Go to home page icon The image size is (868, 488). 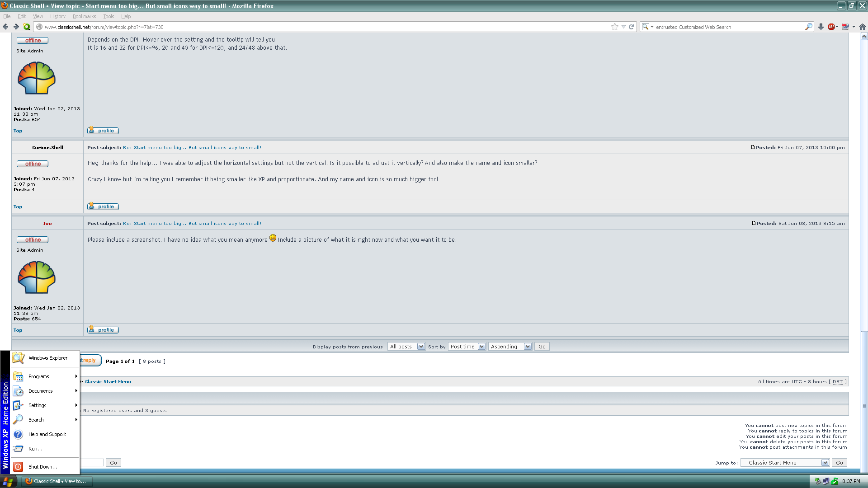[863, 27]
